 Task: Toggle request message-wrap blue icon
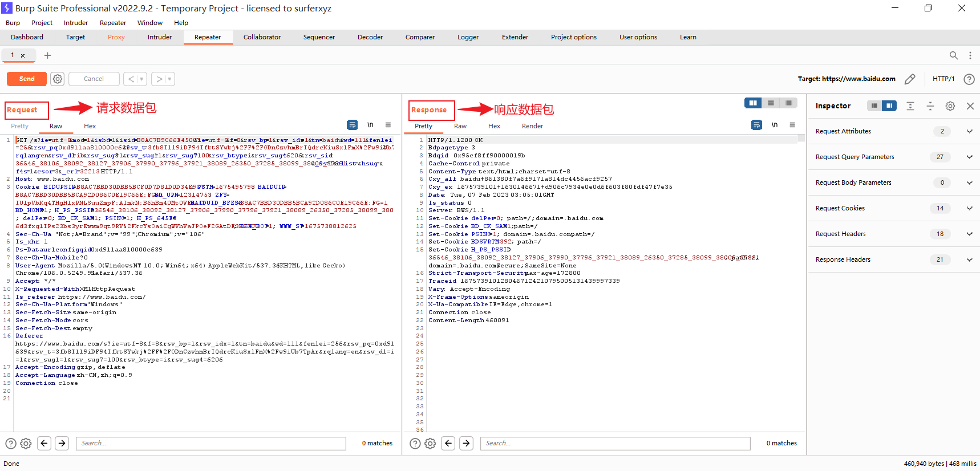(353, 125)
